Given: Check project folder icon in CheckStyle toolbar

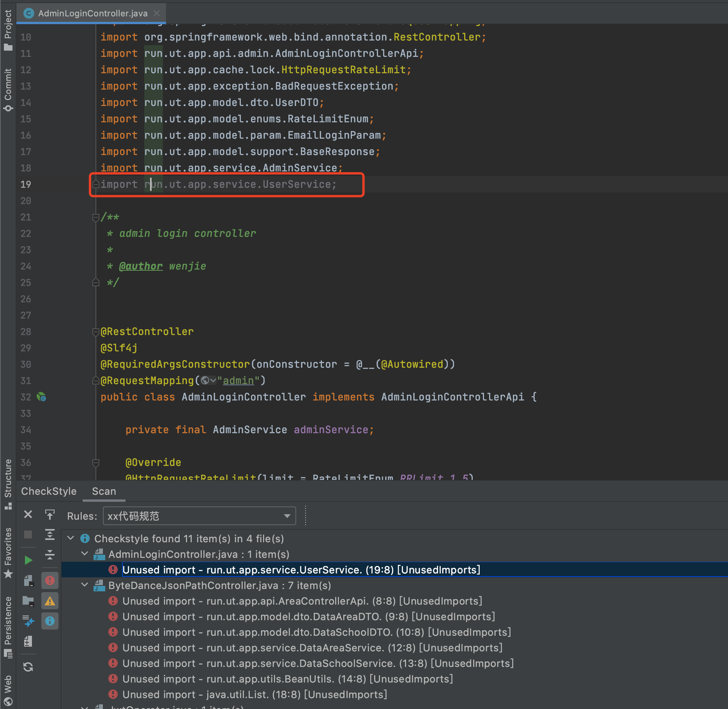Looking at the screenshot, I should coord(28,601).
